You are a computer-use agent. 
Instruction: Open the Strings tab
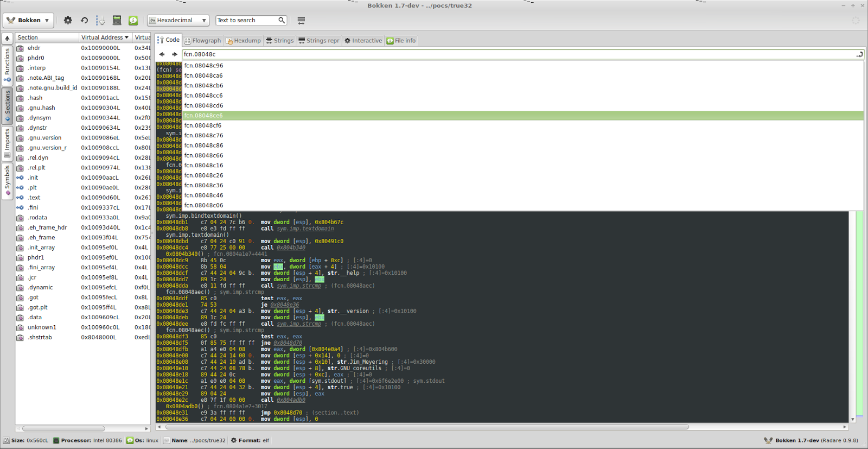coord(279,41)
